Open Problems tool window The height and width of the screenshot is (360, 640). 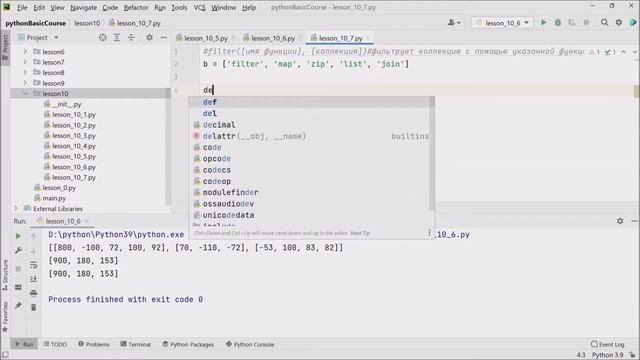tap(94, 344)
